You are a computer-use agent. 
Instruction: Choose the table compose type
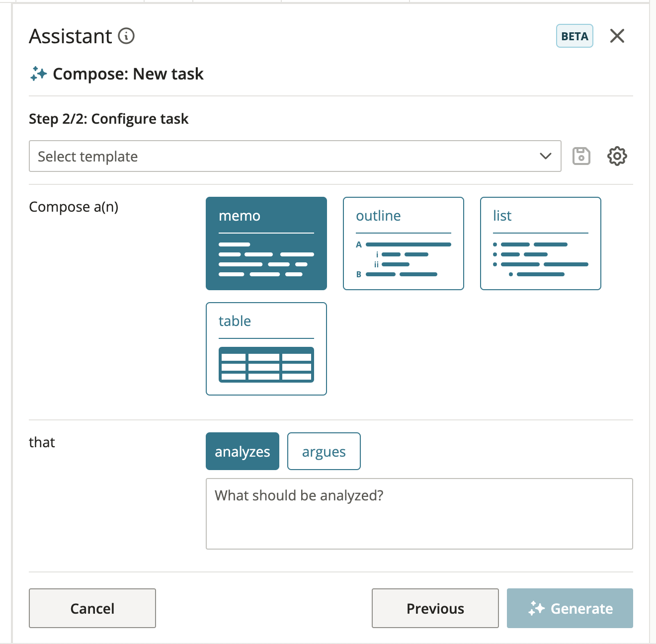[266, 349]
